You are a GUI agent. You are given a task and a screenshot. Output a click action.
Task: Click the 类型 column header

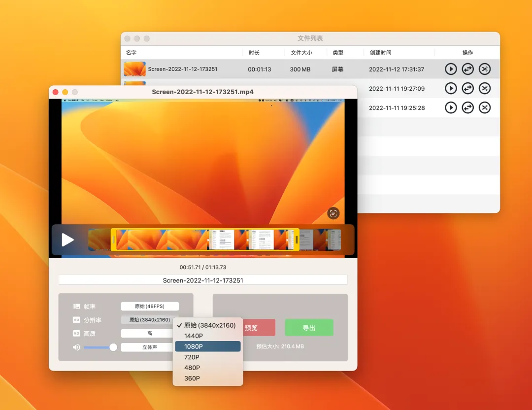(338, 53)
